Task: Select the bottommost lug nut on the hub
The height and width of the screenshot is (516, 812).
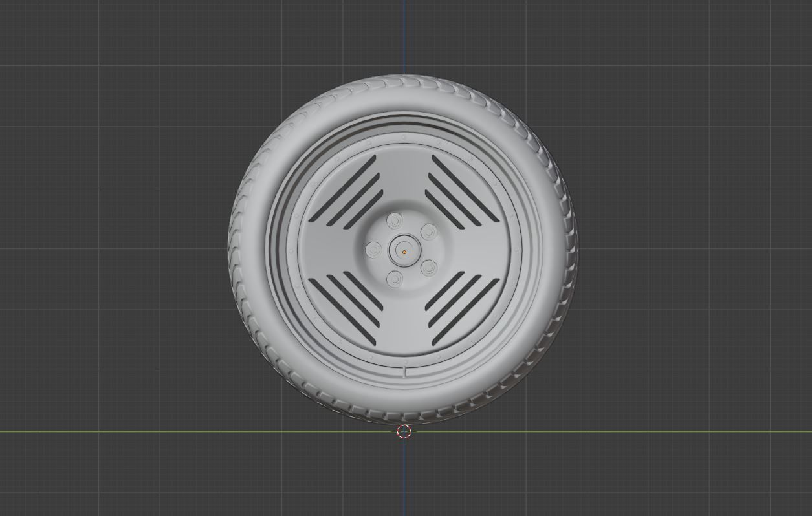Action: point(395,279)
